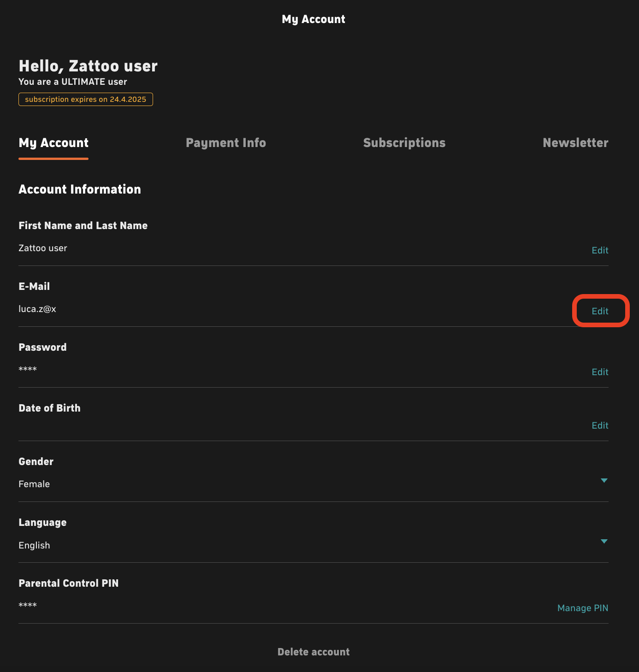Select the My Account tab

click(x=53, y=143)
